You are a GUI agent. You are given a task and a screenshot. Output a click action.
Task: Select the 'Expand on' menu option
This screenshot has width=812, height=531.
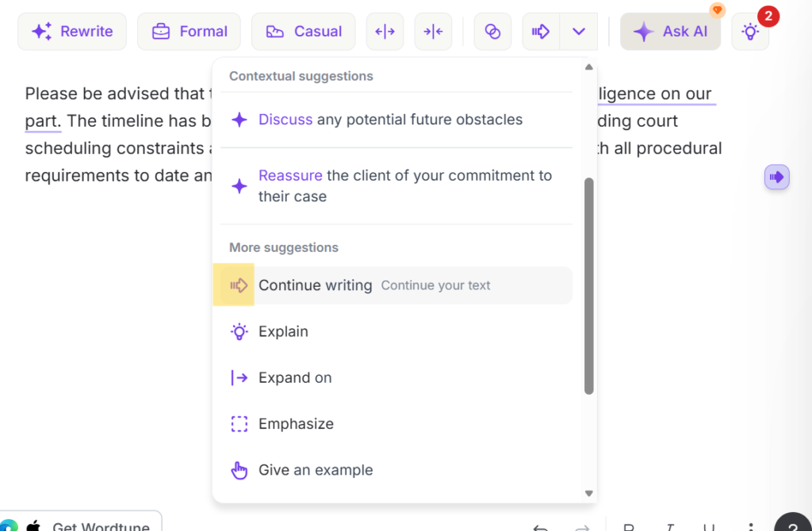coord(295,378)
